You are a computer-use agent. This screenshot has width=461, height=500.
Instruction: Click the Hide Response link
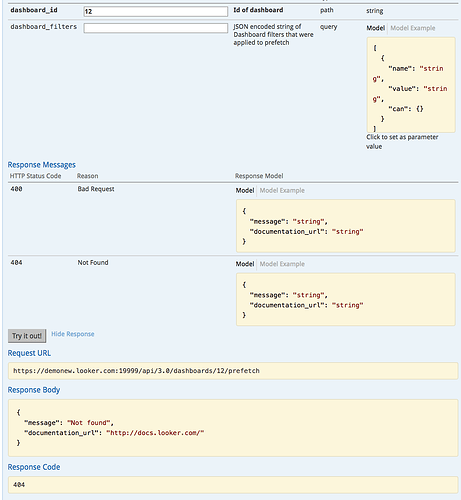(x=73, y=334)
